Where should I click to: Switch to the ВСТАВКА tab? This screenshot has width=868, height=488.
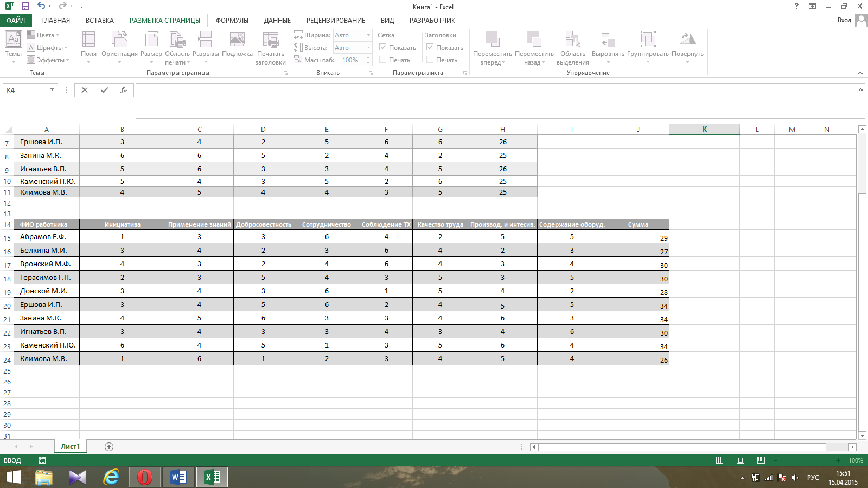pyautogui.click(x=100, y=21)
